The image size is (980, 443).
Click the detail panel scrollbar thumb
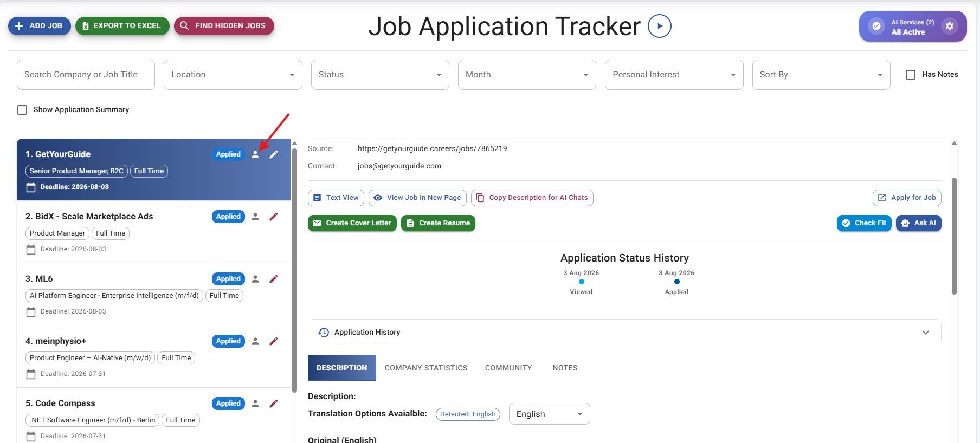click(x=954, y=236)
